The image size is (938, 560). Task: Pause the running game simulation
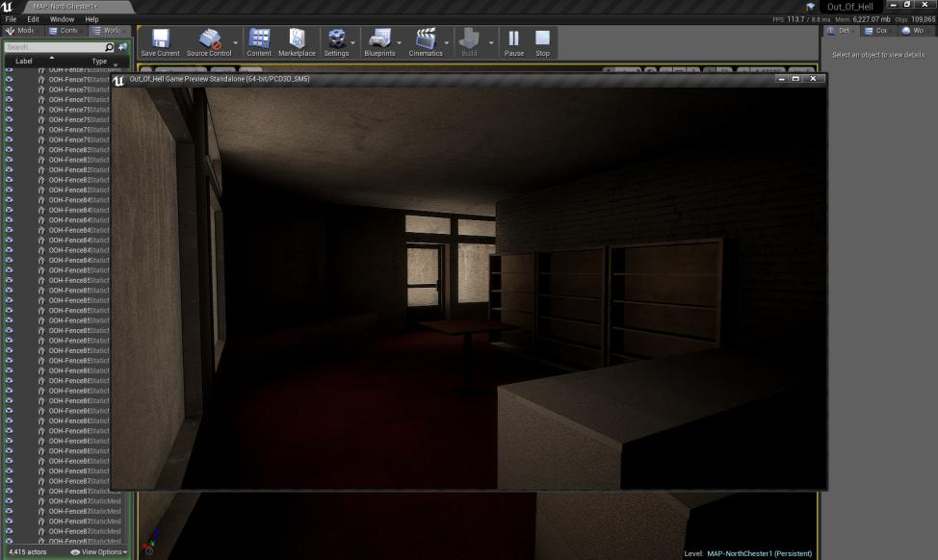pyautogui.click(x=514, y=41)
